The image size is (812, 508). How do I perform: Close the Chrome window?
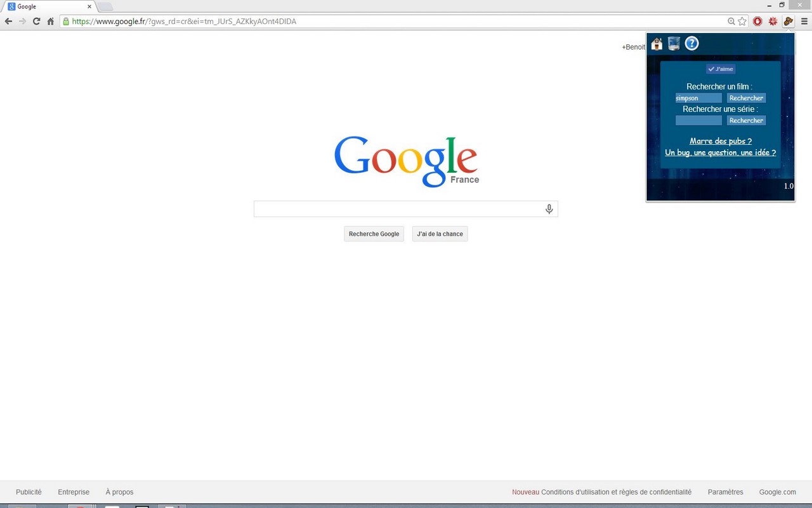pos(799,5)
